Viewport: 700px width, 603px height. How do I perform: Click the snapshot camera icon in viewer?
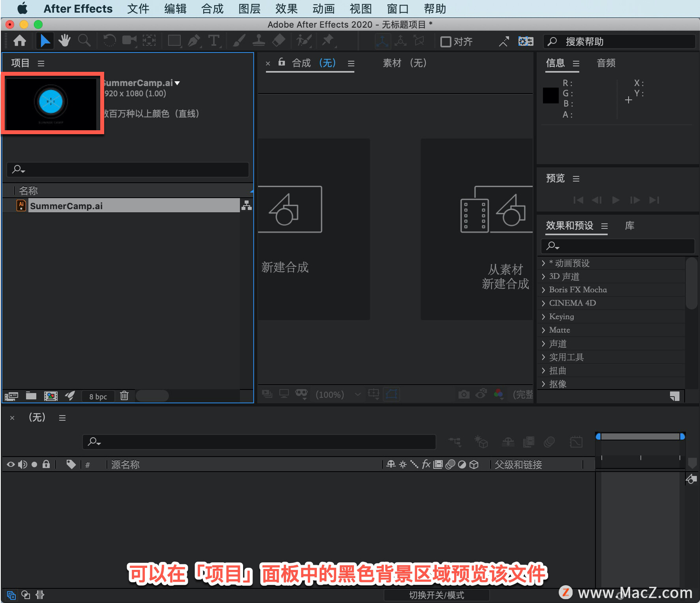[464, 394]
